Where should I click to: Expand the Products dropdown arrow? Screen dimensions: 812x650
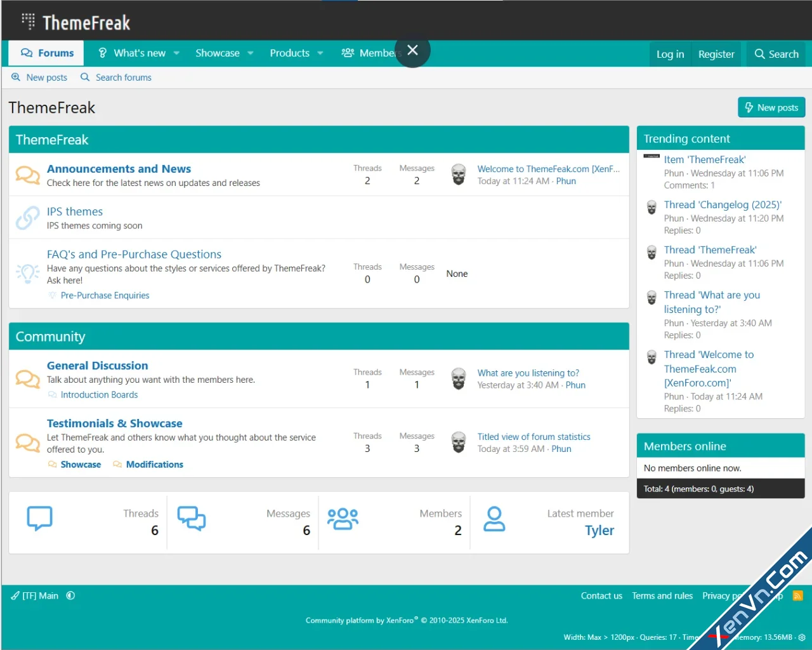(320, 53)
